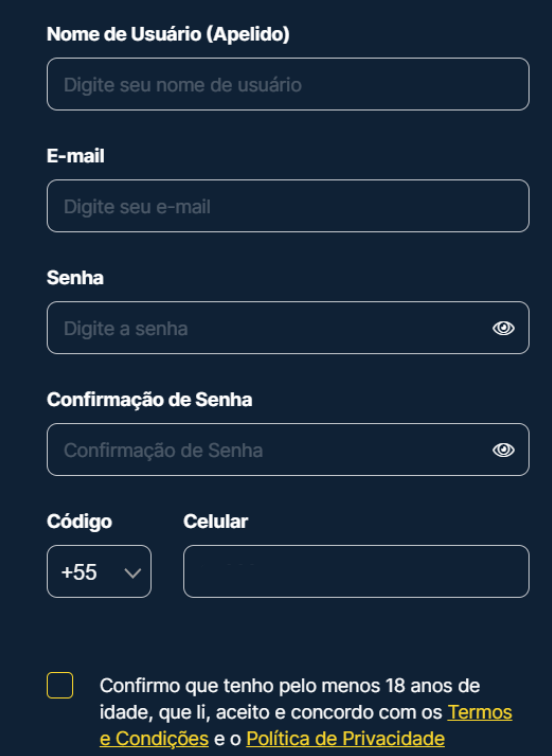The width and height of the screenshot is (552, 756).
Task: Focus the Nome de Usuário input field
Action: [288, 84]
